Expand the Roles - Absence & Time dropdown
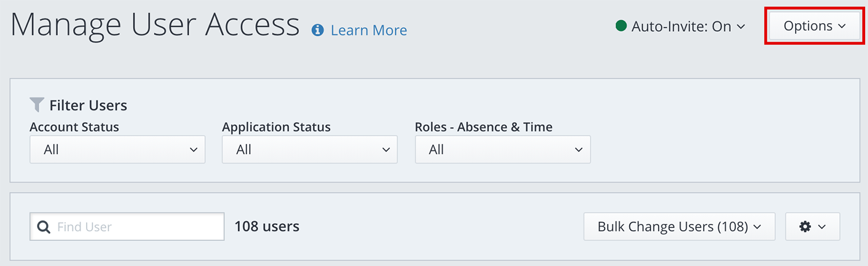Viewport: 868px width, 266px height. click(x=502, y=150)
